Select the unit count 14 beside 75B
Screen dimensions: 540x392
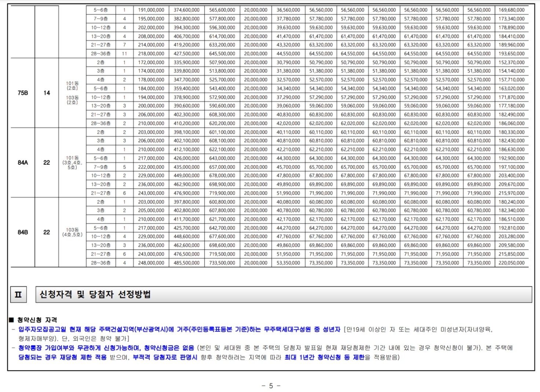point(47,93)
